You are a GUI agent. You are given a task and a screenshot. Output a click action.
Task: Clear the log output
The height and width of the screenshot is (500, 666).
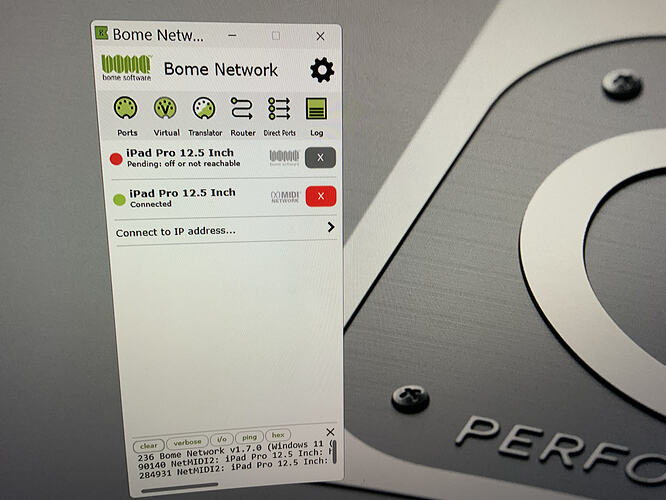point(148,446)
